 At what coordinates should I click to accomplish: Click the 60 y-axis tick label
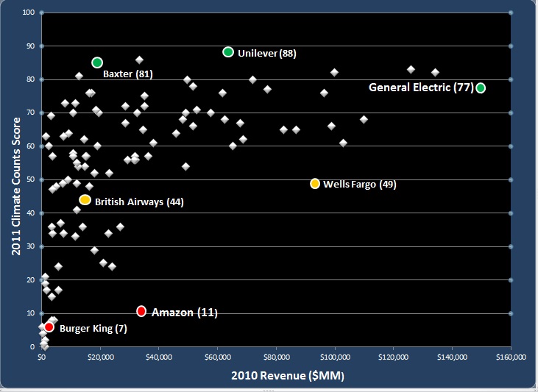30,146
